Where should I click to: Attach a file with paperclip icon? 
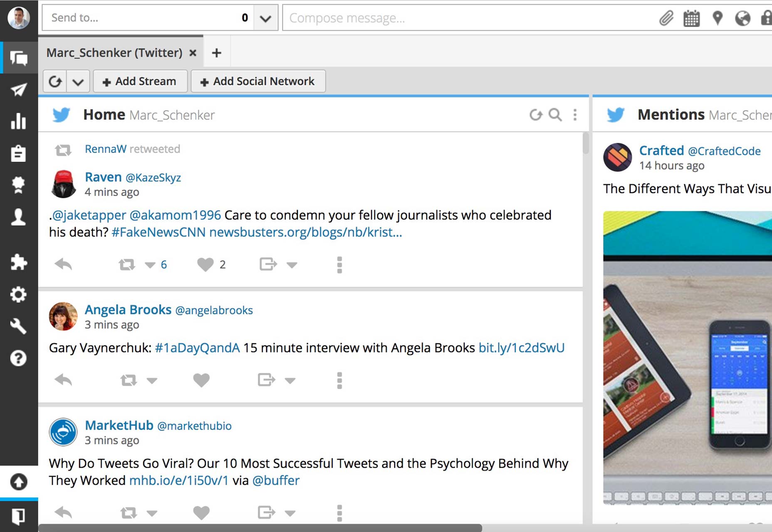[666, 18]
